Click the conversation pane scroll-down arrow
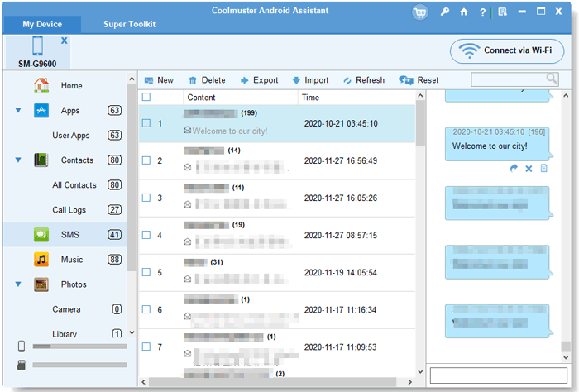This screenshot has width=579, height=392. click(566, 357)
